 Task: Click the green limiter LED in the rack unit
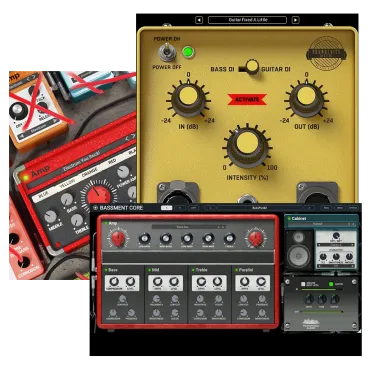click(x=331, y=284)
